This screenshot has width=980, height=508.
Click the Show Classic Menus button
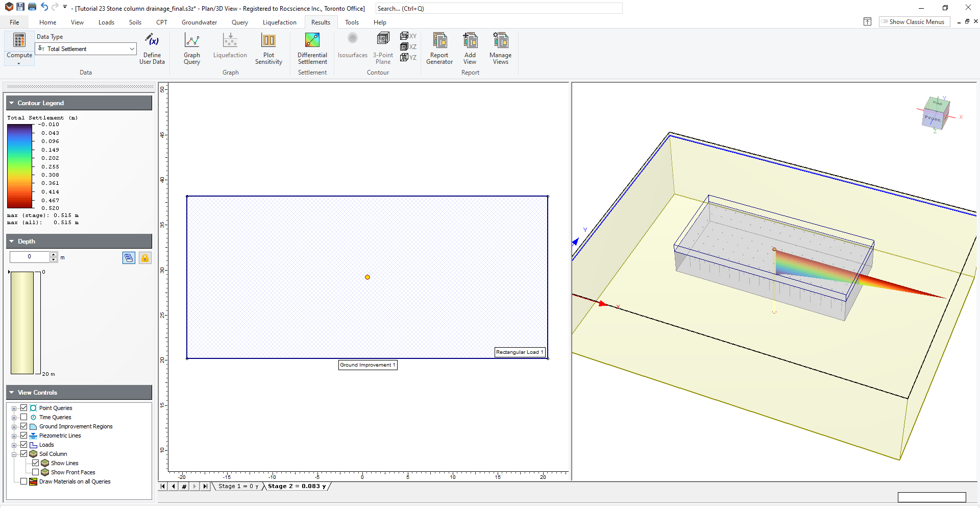(x=914, y=21)
